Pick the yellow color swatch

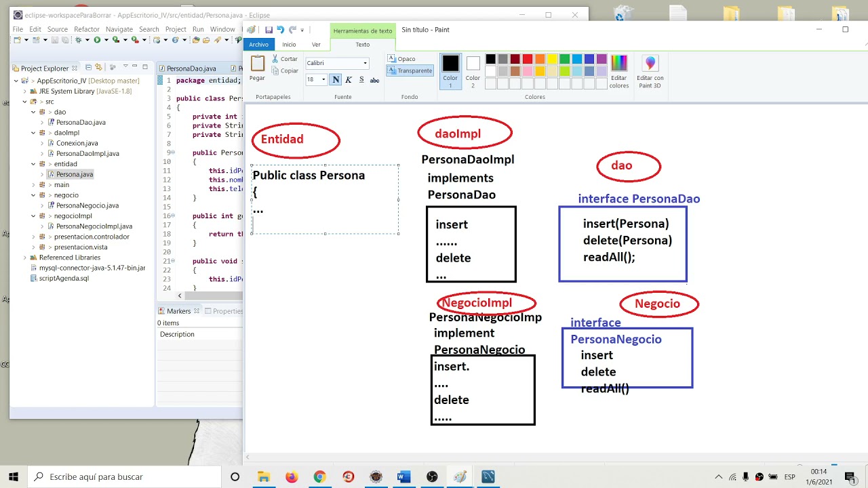(552, 59)
